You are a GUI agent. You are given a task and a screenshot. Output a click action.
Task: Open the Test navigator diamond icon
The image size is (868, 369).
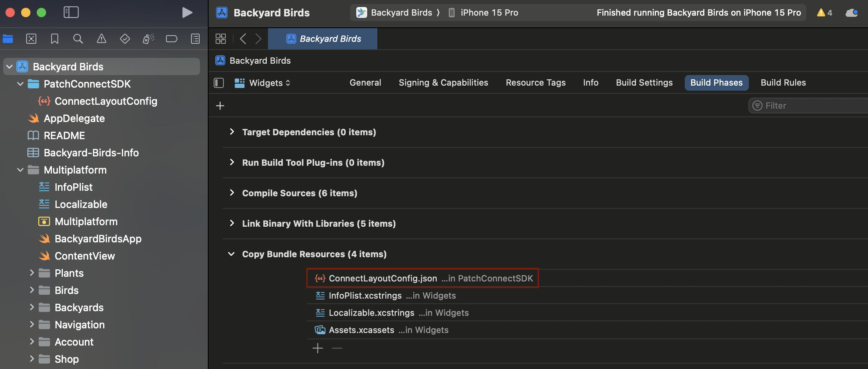125,39
